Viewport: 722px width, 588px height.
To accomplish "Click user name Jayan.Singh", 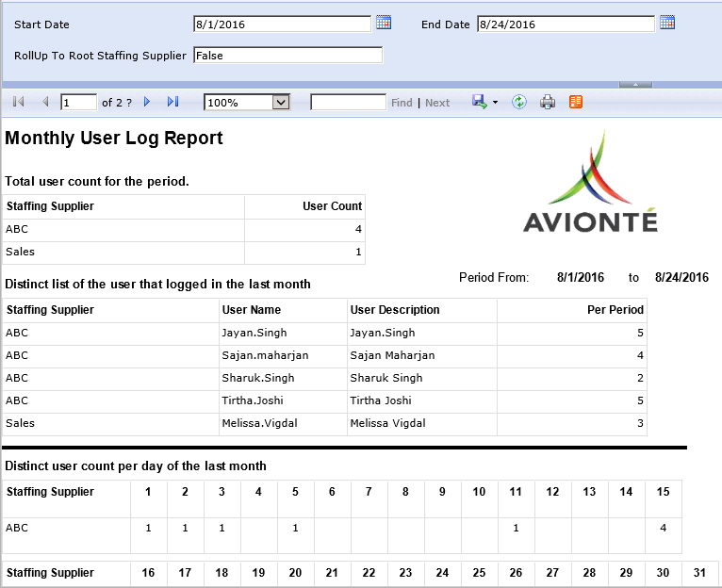I will pyautogui.click(x=254, y=333).
